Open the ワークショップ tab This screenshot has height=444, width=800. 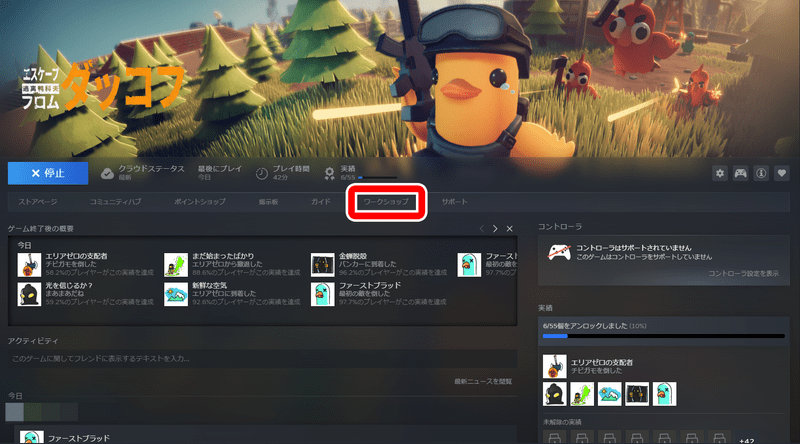(x=386, y=202)
